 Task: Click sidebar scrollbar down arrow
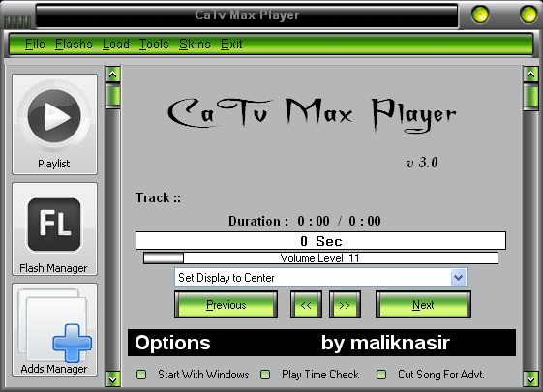tap(113, 378)
